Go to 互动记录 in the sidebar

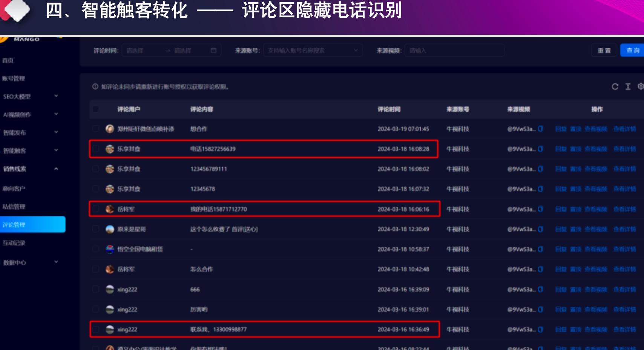click(x=14, y=243)
